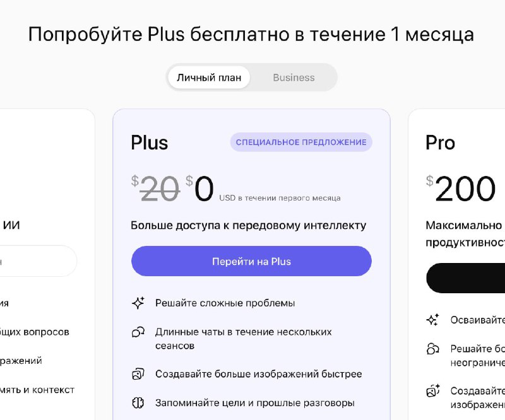
Task: Click the feature text 'память и контекст'
Action: coord(38,390)
